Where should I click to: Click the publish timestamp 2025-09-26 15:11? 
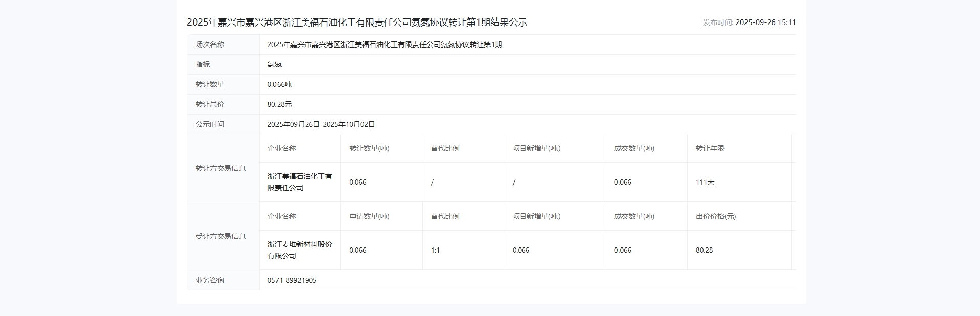(765, 22)
